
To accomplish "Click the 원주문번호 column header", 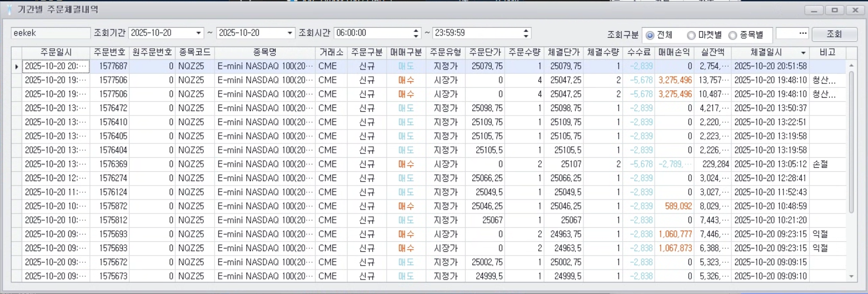I will click(x=152, y=52).
